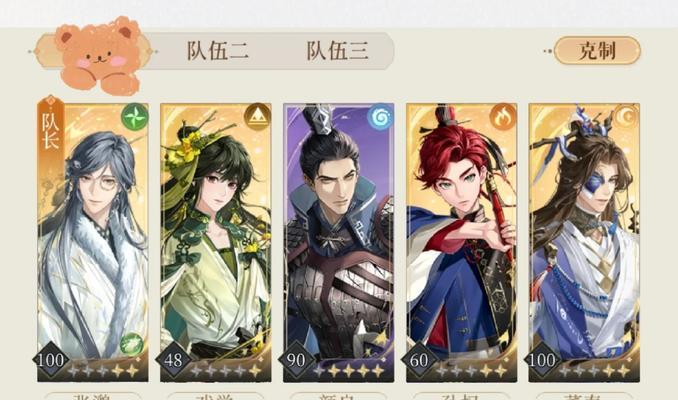678x400 pixels.
Task: Click the green wind element icon on first card
Action: point(134,116)
